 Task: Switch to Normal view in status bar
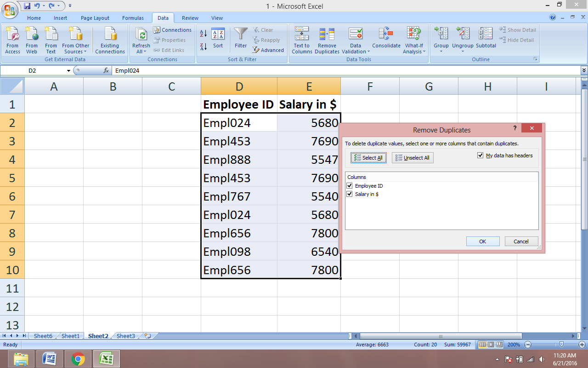(482, 345)
